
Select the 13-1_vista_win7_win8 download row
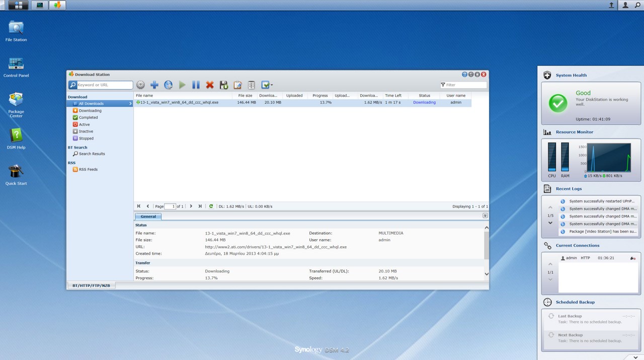(303, 103)
